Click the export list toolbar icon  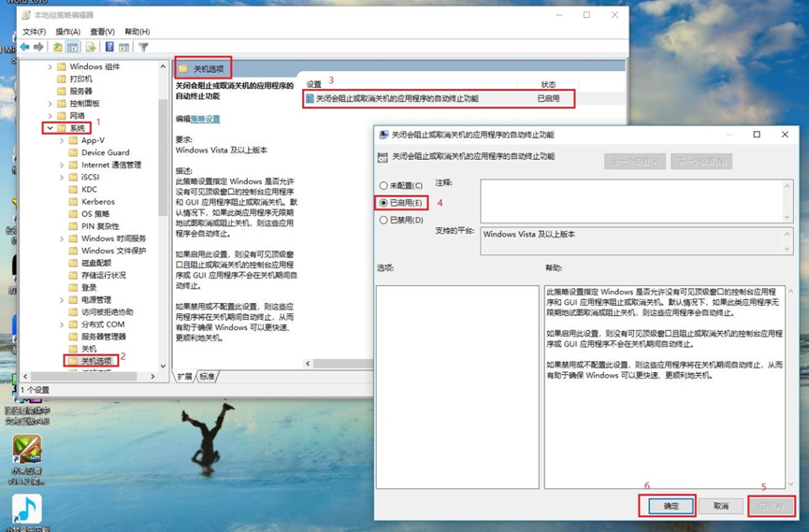[x=91, y=47]
